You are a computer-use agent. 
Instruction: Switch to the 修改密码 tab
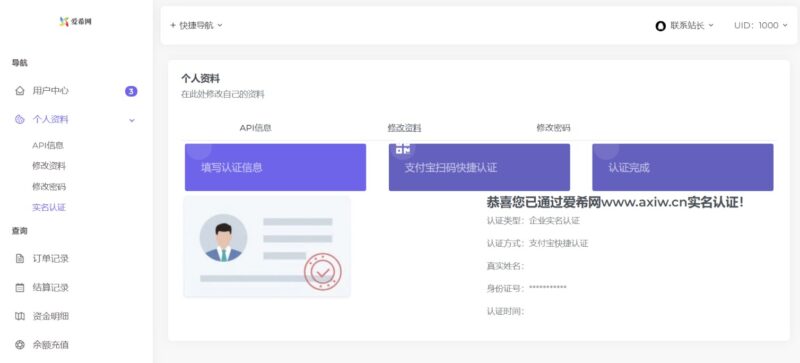(554, 128)
